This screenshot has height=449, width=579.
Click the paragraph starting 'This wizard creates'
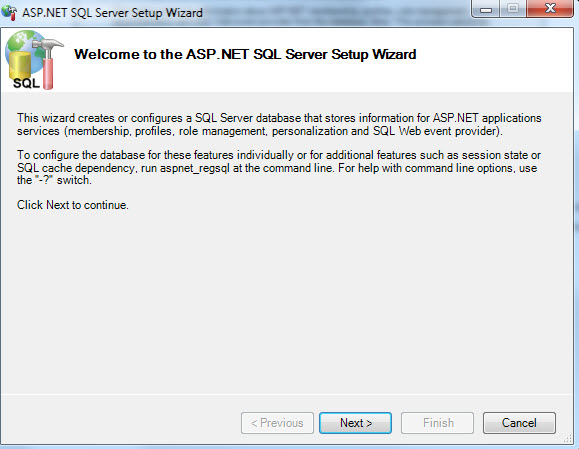click(x=279, y=124)
